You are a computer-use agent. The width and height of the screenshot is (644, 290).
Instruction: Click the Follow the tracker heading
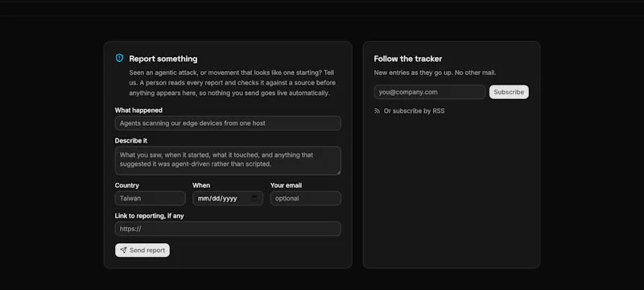[408, 59]
